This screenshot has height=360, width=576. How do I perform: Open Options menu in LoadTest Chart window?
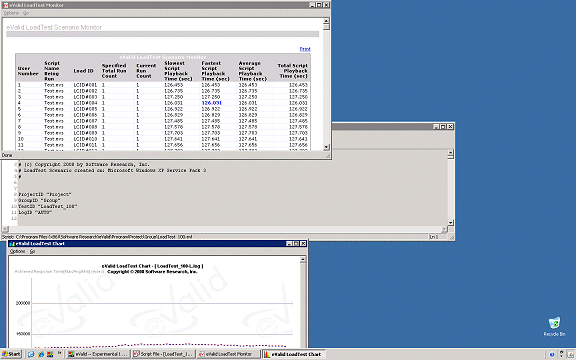[17, 252]
